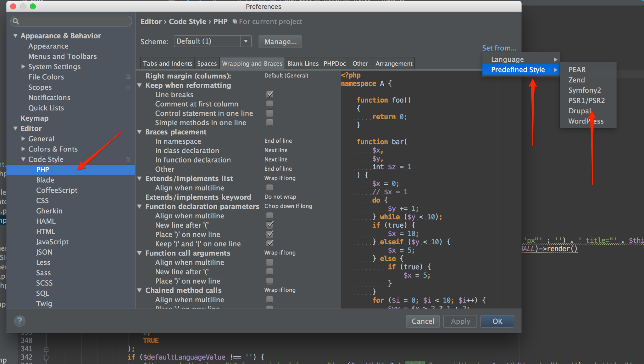Click the Language submenu arrow

coord(555,60)
